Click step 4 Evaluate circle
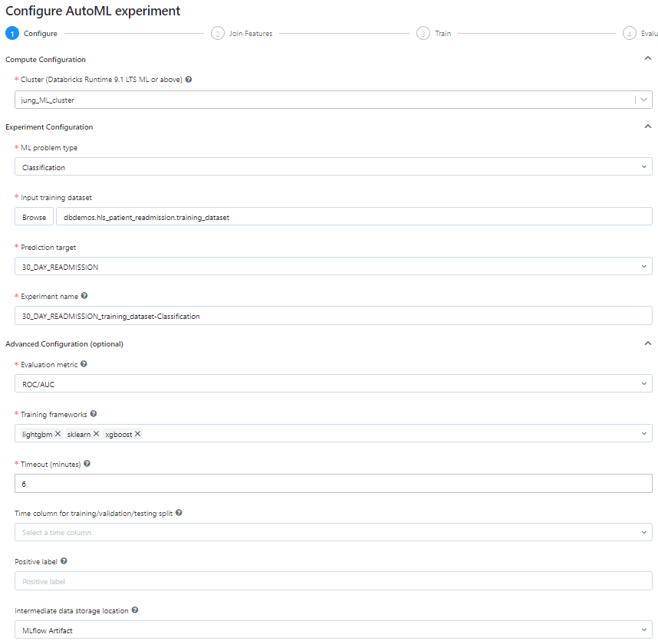Viewport: 658px width, 644px height. (629, 33)
